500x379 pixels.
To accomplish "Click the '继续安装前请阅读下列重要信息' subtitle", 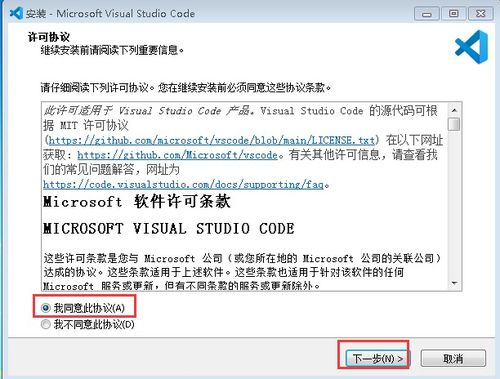I will [x=112, y=50].
